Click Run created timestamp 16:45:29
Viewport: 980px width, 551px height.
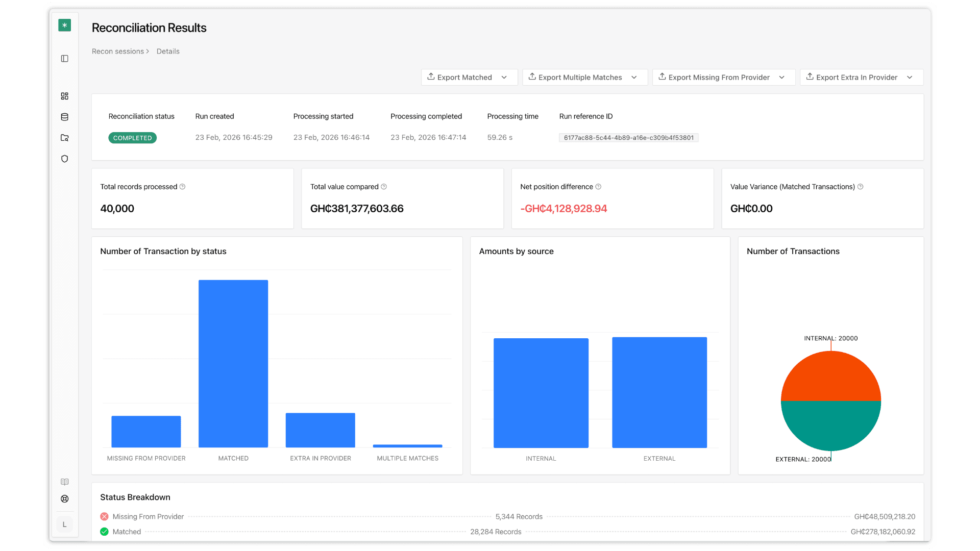234,138
